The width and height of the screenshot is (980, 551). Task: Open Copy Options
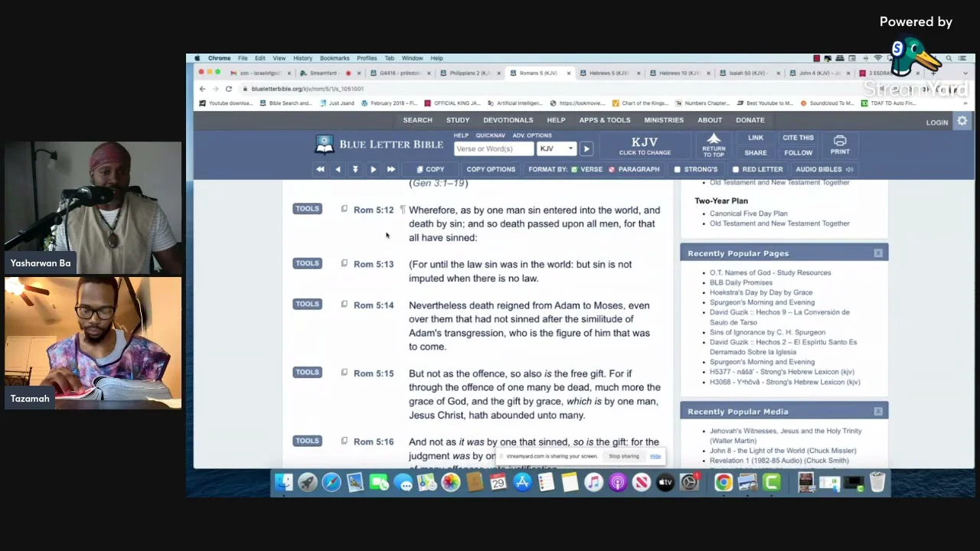pos(491,169)
